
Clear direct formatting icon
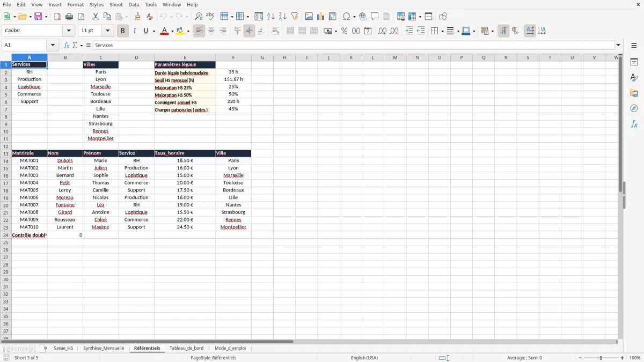[150, 17]
